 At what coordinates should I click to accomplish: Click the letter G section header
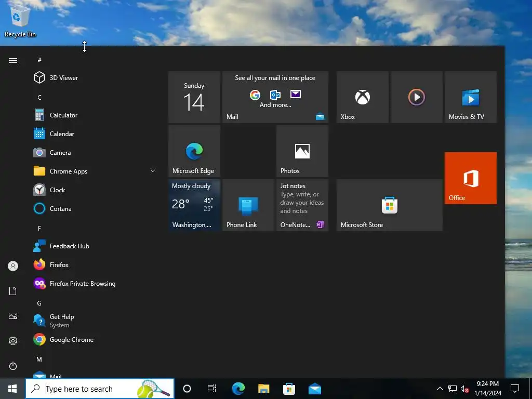click(39, 303)
